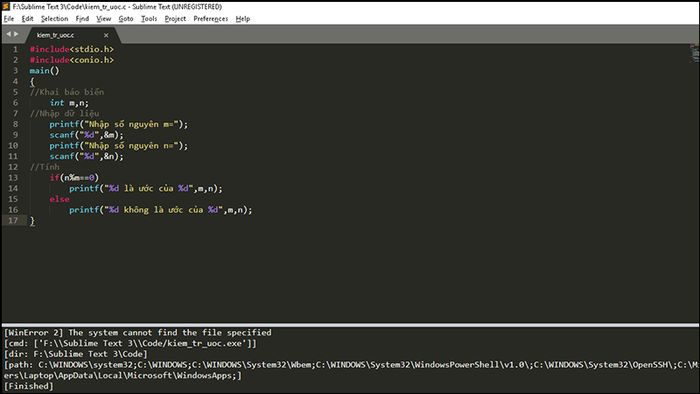700x394 pixels.
Task: Click the [Finished] output line
Action: click(29, 386)
